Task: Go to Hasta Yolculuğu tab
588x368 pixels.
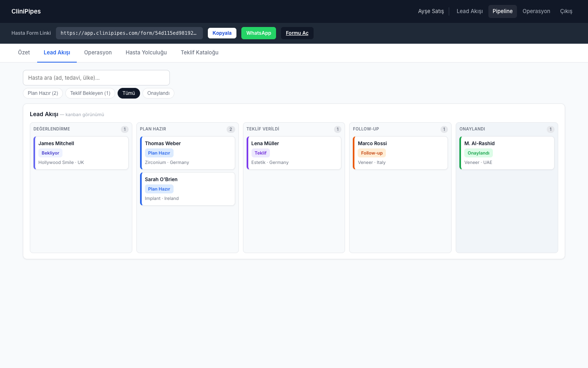Action: point(146,53)
